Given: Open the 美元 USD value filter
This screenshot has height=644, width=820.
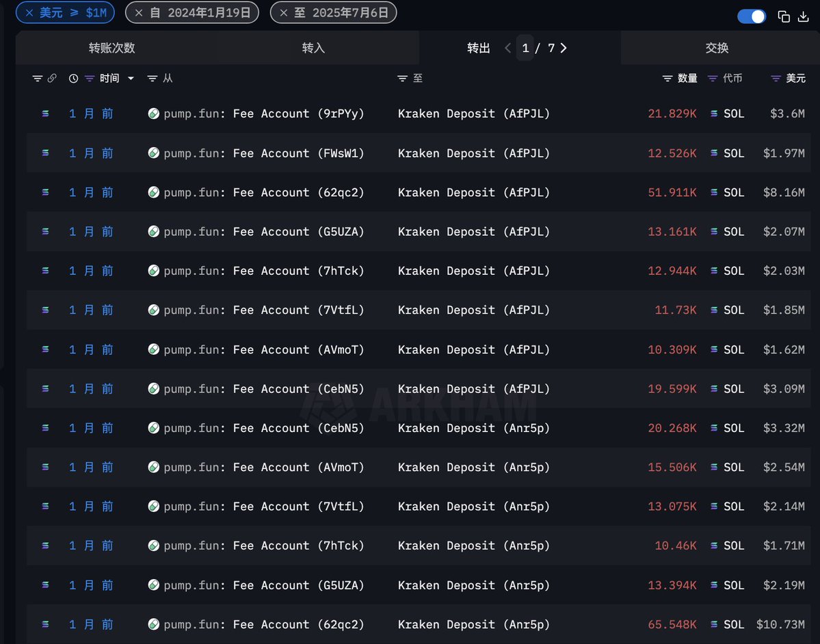Looking at the screenshot, I should pyautogui.click(x=776, y=79).
